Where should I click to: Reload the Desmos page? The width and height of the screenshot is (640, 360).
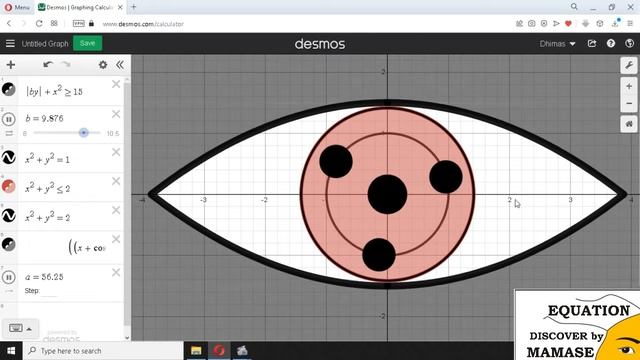pos(39,24)
